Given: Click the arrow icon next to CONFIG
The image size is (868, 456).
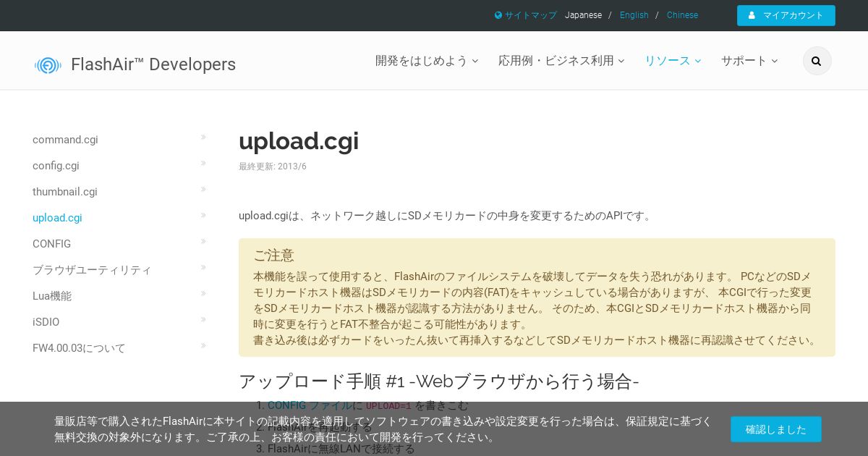Looking at the screenshot, I should point(203,241).
